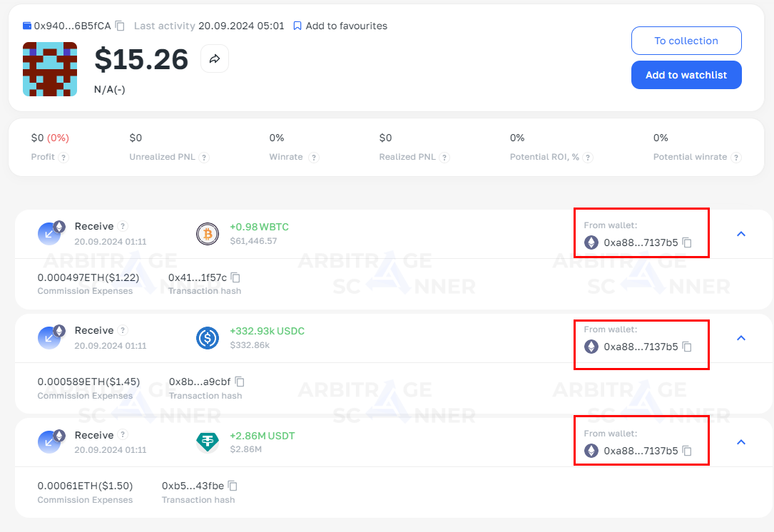The width and height of the screenshot is (774, 532).
Task: Collapse the USDC receive transaction
Action: (740, 338)
